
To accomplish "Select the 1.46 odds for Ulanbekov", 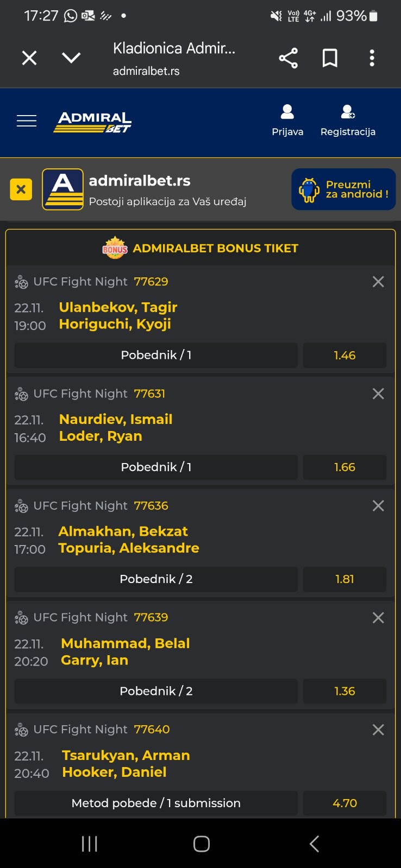I will tap(344, 356).
